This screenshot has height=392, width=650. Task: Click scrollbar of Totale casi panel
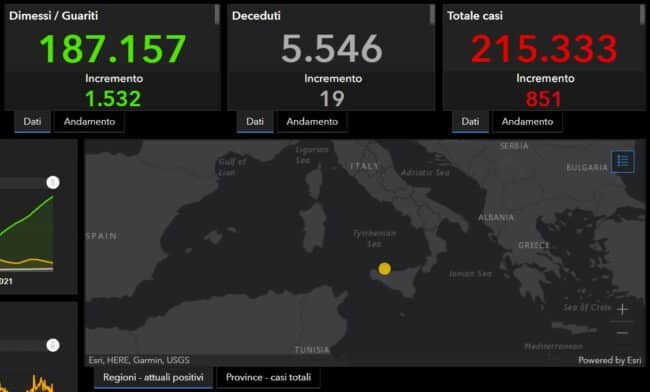pos(643,15)
